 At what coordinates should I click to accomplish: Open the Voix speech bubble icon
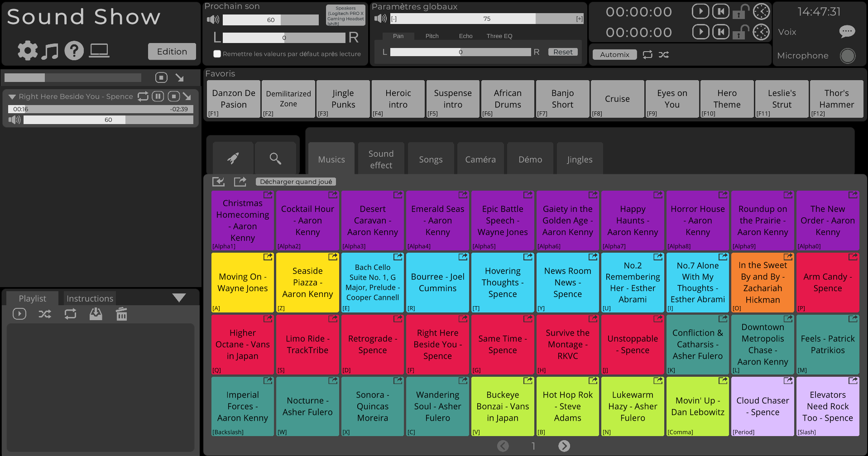(847, 31)
